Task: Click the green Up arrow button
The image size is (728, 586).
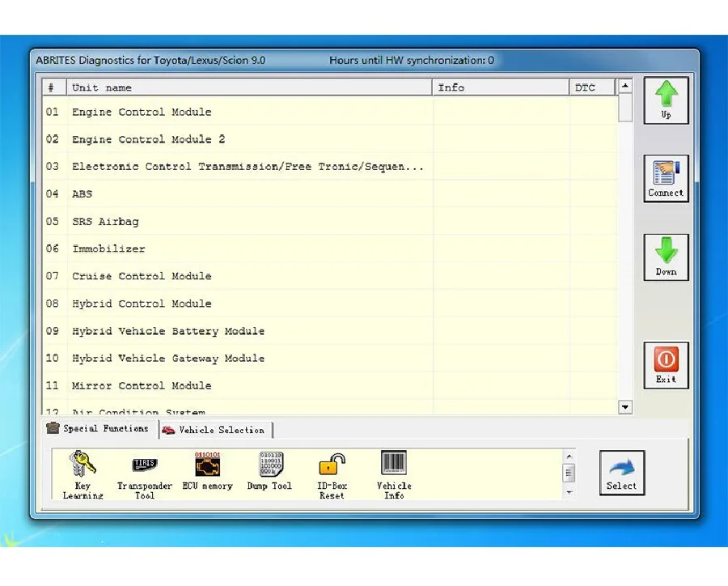Action: (666, 100)
